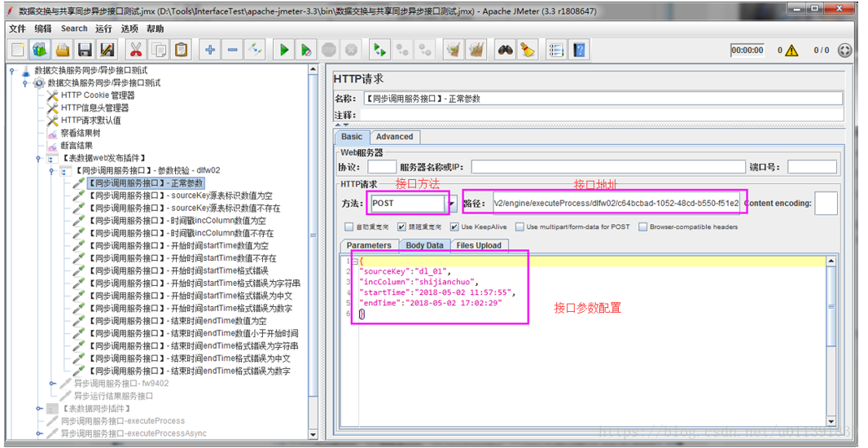Click the Cut scissors icon
This screenshot has width=868, height=448.
[136, 50]
